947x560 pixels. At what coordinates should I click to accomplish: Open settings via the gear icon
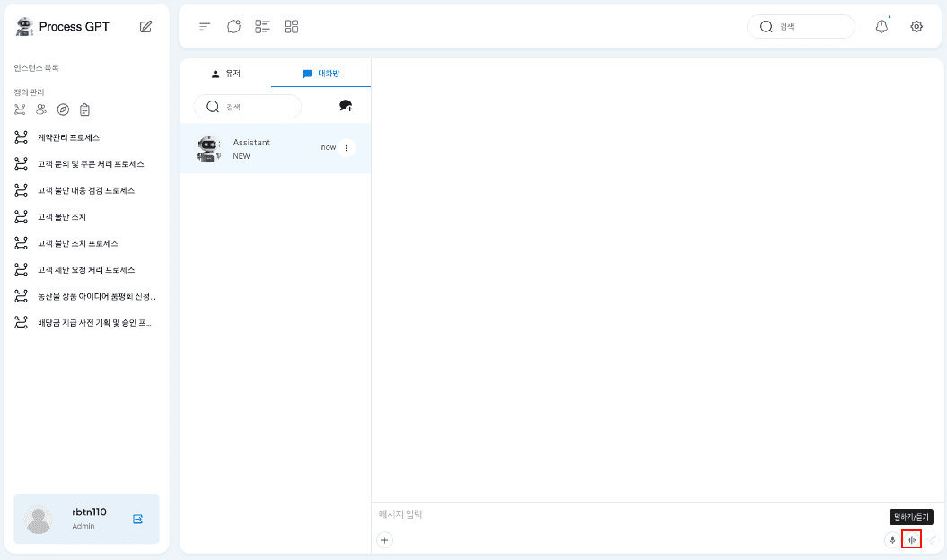click(916, 27)
